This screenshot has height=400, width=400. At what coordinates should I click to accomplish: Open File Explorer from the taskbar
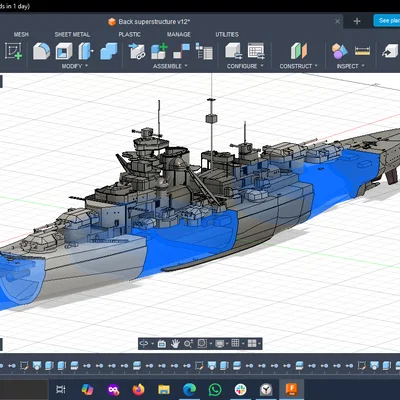[x=164, y=389]
